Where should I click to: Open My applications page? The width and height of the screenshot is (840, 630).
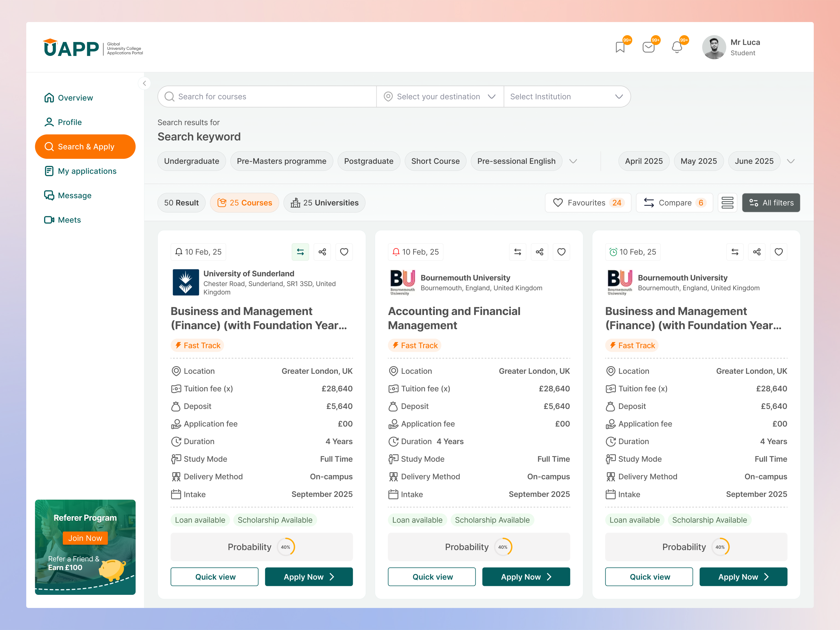(80, 171)
